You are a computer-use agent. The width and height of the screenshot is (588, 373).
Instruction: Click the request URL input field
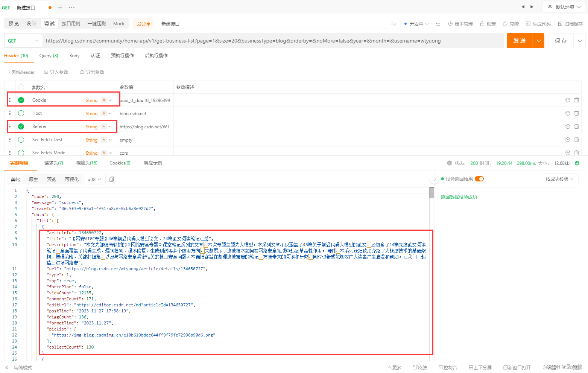[x=273, y=41]
